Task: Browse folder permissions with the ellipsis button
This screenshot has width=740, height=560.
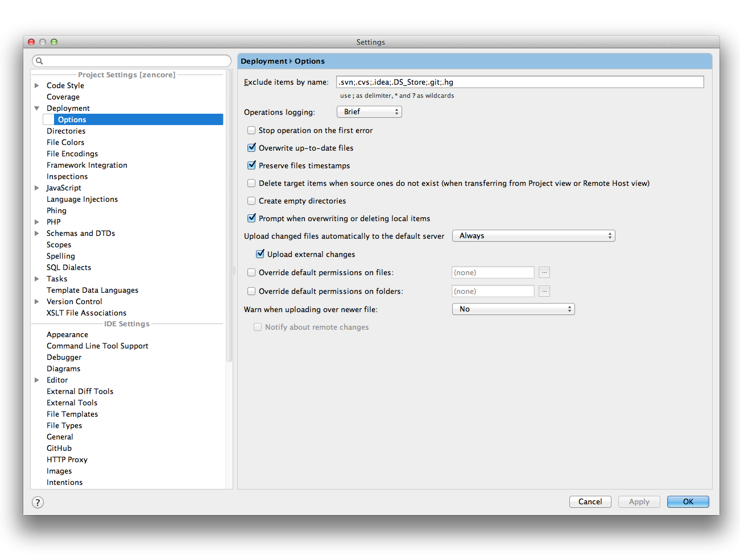Action: (544, 291)
